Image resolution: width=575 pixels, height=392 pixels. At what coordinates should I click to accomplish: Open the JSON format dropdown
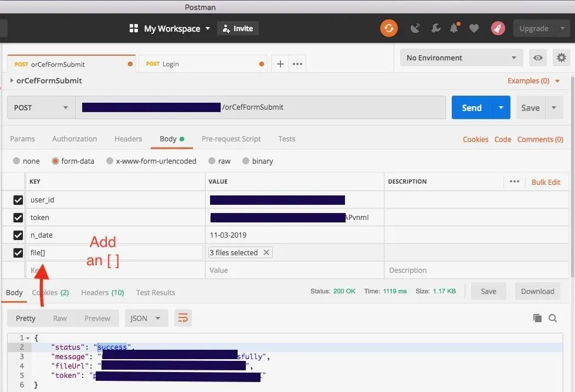(146, 318)
